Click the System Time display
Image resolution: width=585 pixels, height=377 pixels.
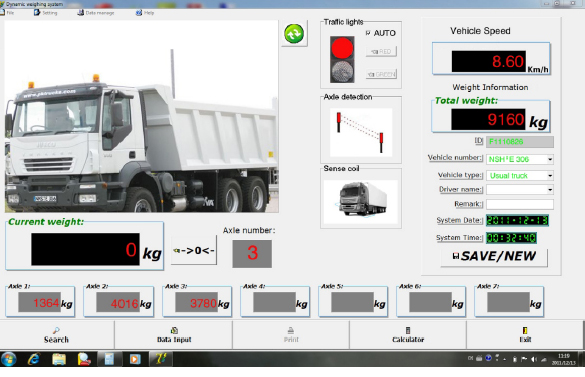coord(511,238)
